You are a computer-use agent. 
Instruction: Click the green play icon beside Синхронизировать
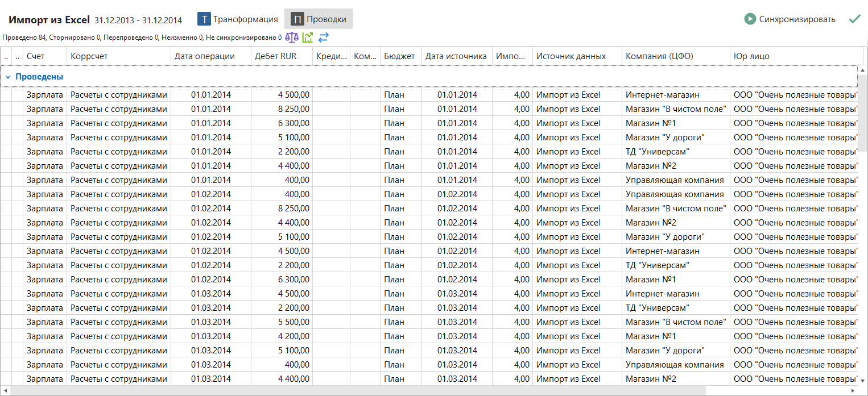click(x=750, y=19)
